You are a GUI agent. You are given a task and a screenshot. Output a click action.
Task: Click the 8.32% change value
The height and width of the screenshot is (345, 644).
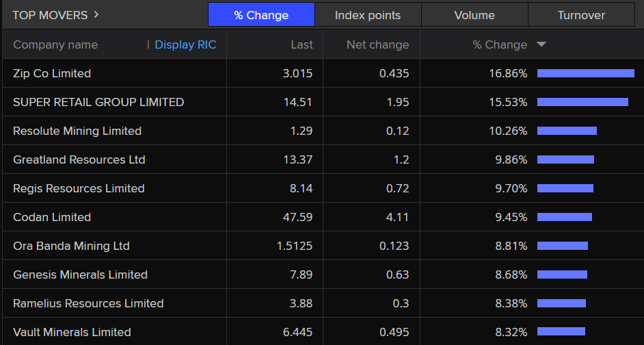511,332
